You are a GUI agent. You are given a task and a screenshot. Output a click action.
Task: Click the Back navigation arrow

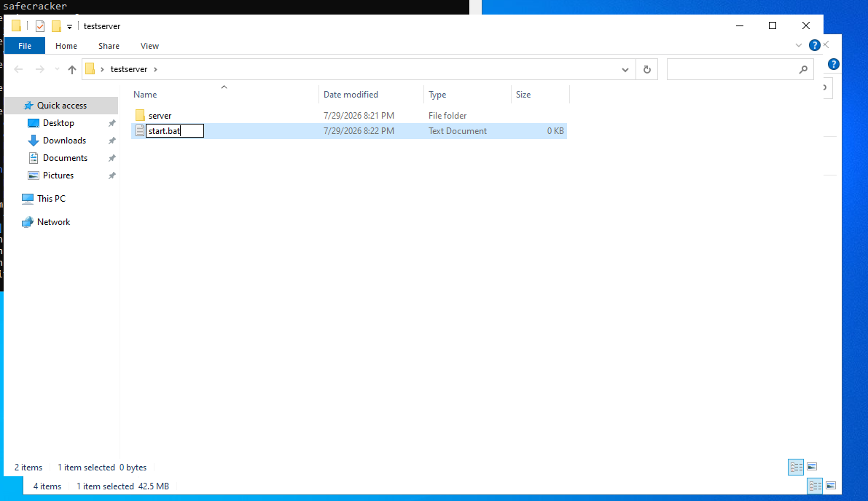click(x=18, y=69)
